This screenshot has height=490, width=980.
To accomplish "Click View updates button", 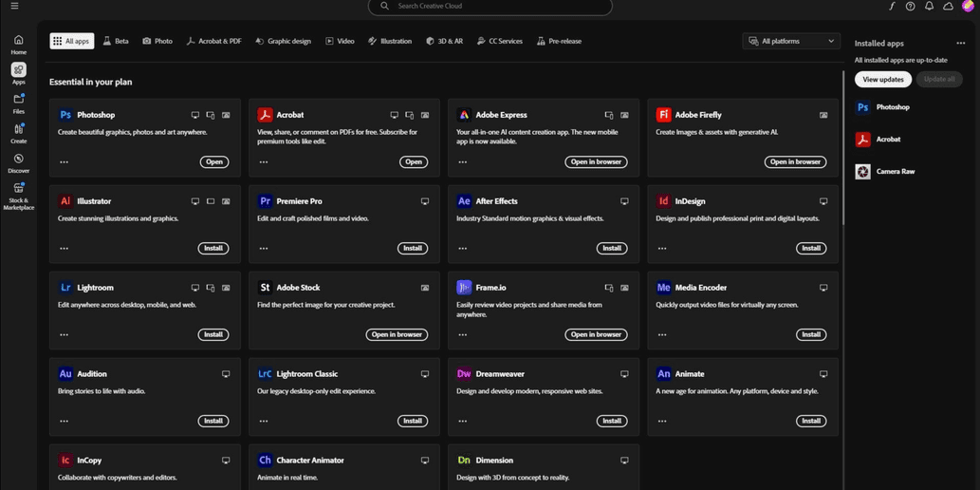I will pyautogui.click(x=882, y=80).
